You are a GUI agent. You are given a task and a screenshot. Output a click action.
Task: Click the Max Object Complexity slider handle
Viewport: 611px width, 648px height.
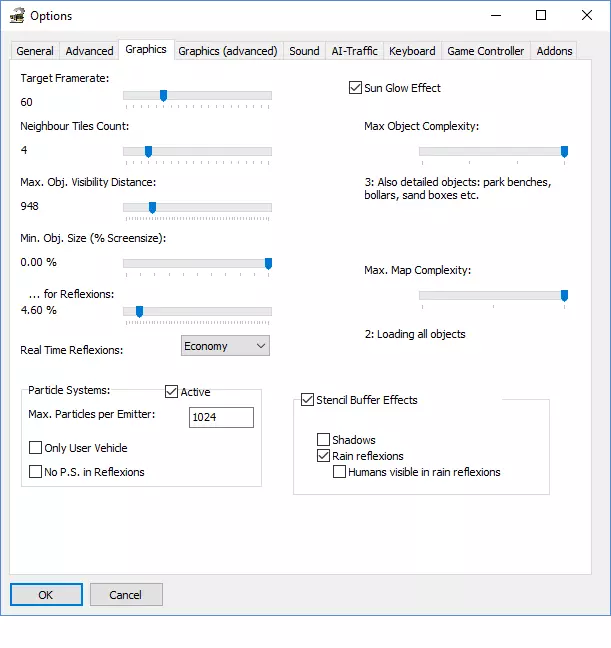564,152
